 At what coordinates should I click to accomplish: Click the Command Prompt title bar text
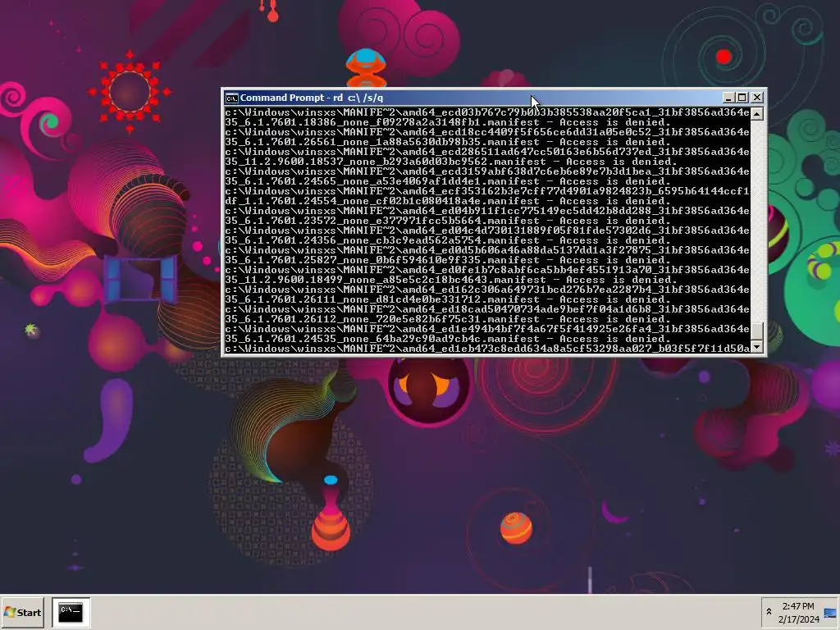click(311, 98)
